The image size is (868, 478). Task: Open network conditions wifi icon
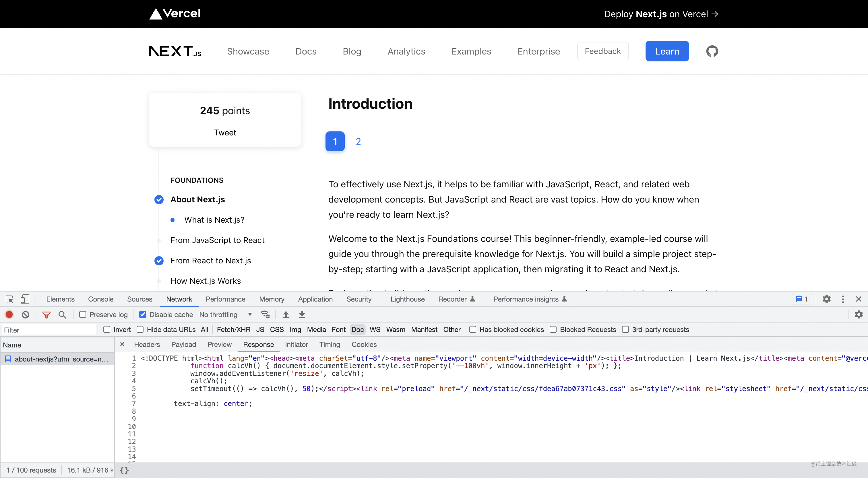pyautogui.click(x=265, y=315)
